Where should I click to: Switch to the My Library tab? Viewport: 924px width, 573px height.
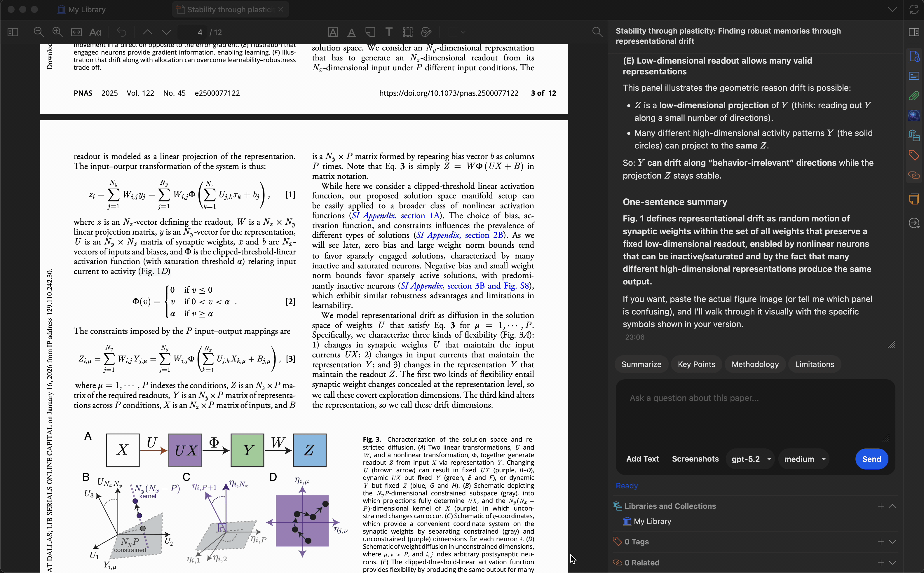[x=81, y=9]
